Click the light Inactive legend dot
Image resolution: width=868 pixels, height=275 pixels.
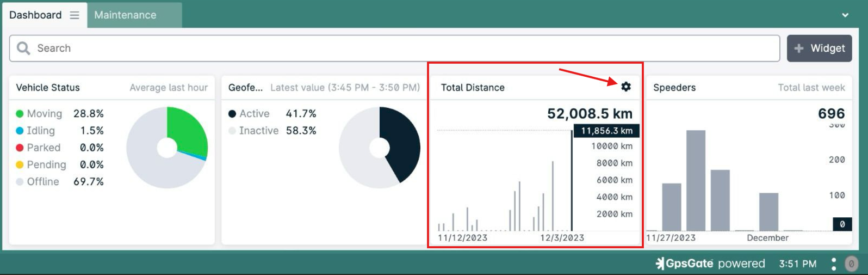tap(232, 131)
